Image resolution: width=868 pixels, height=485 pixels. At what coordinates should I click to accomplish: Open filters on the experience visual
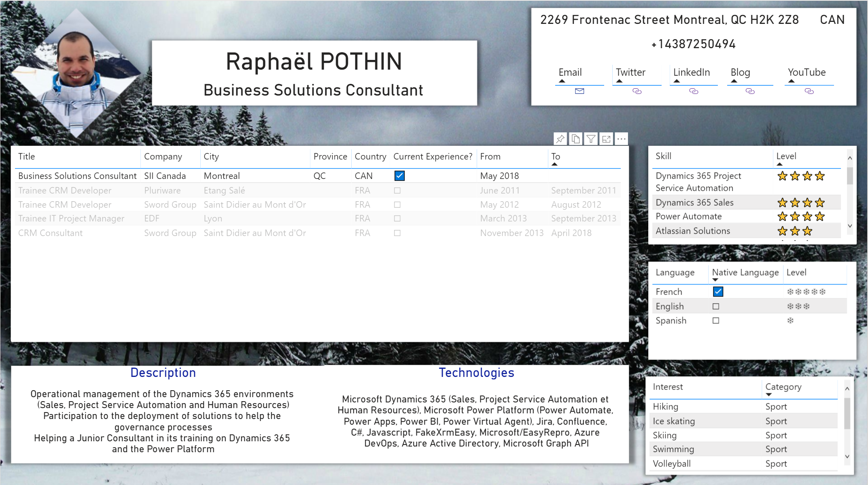[x=591, y=139]
